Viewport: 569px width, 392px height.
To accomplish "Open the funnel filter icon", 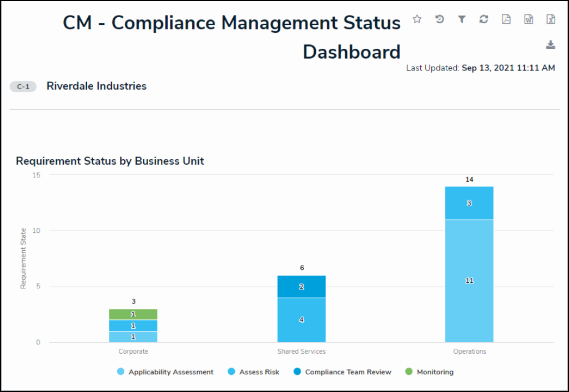I will click(461, 19).
